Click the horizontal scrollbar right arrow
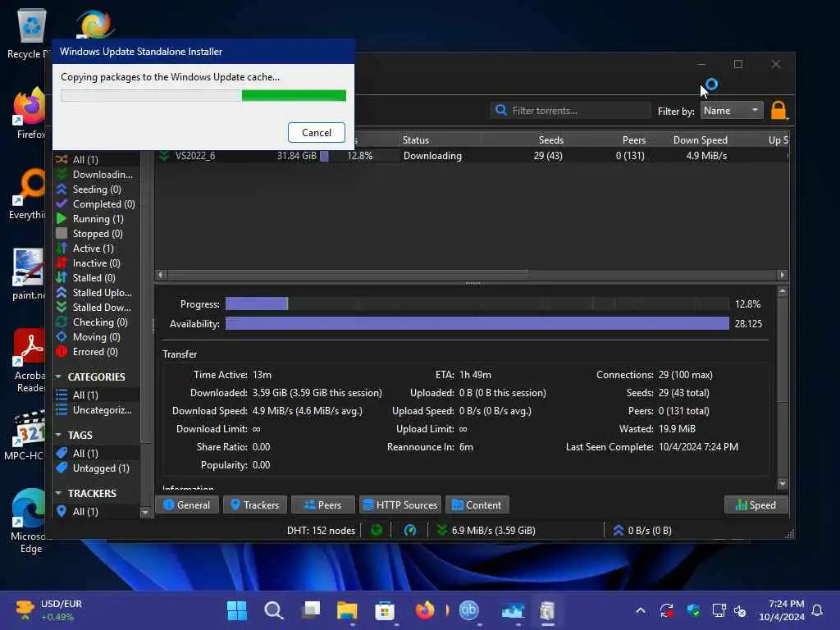The image size is (840, 630). [782, 275]
